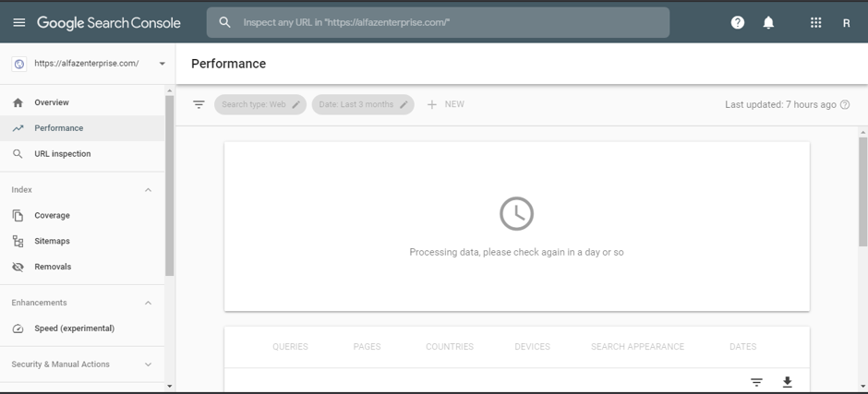
Task: Click the main content scrollbar thumb
Action: tap(862, 192)
